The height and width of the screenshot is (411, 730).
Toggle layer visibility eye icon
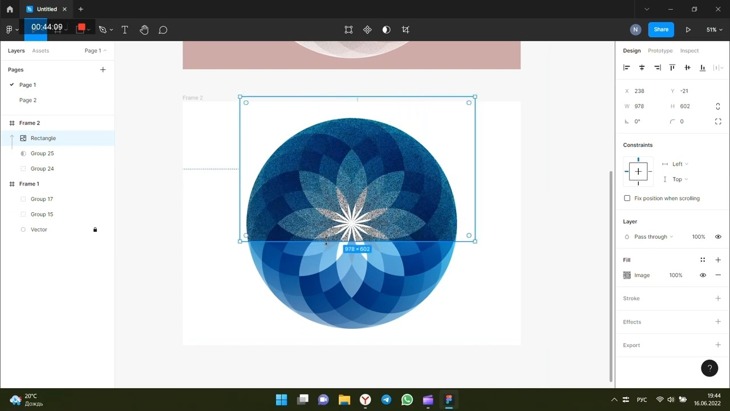coord(718,237)
